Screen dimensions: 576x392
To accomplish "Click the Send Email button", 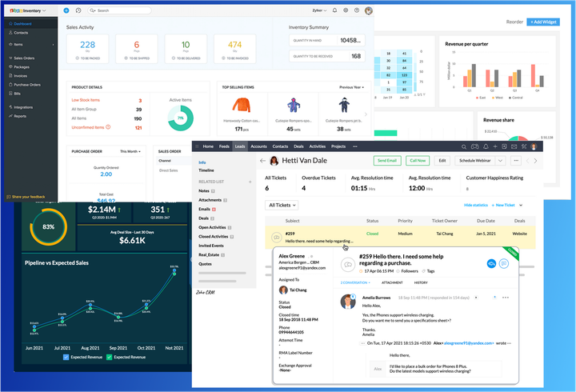I will click(x=387, y=161).
